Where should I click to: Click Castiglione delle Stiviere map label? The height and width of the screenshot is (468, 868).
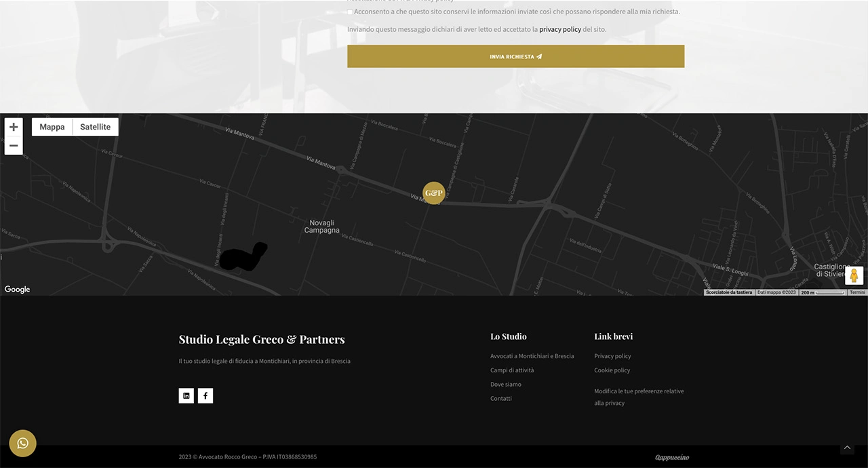click(x=832, y=271)
